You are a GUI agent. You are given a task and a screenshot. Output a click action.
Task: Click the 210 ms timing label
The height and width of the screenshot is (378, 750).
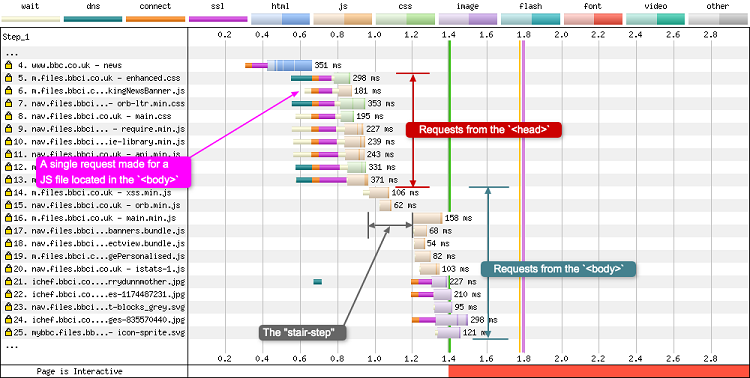click(x=467, y=294)
